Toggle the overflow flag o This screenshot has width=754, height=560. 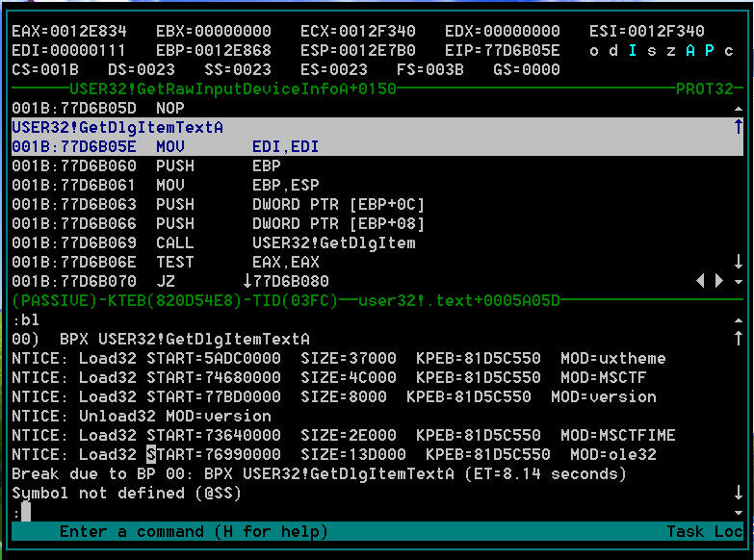(x=594, y=50)
